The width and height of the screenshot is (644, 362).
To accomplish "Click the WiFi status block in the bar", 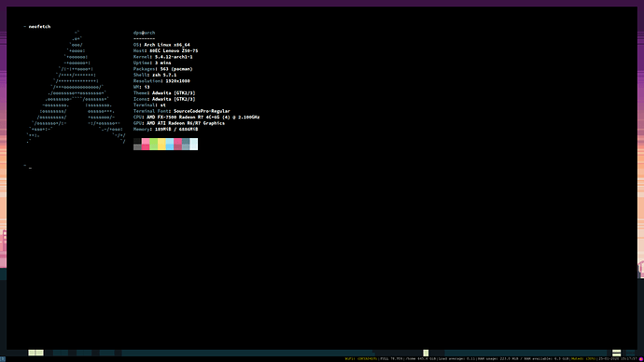I will 361,358.
